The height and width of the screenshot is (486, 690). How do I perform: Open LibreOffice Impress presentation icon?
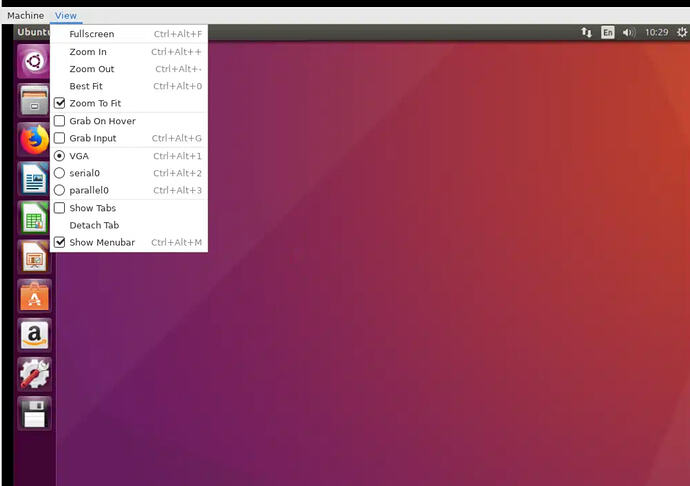click(x=34, y=257)
